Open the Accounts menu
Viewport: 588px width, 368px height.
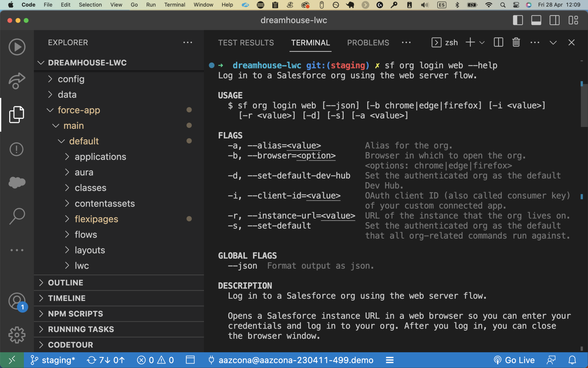coord(17,301)
